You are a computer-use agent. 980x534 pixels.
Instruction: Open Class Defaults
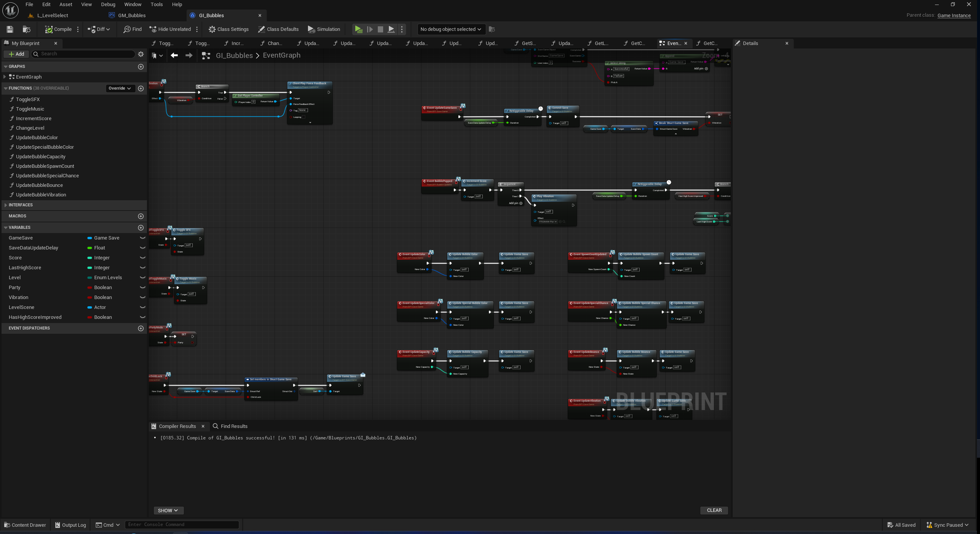pyautogui.click(x=278, y=29)
